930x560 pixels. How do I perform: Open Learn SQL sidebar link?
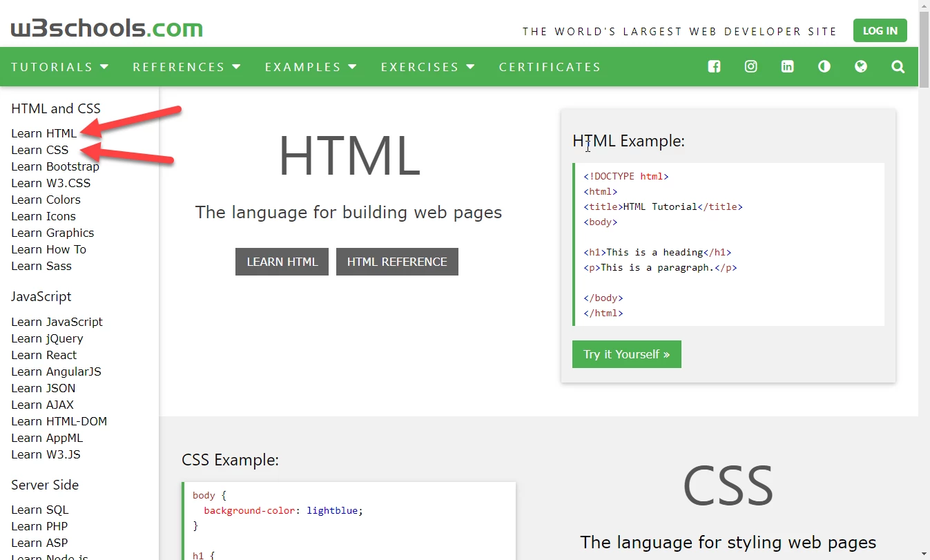tap(40, 510)
